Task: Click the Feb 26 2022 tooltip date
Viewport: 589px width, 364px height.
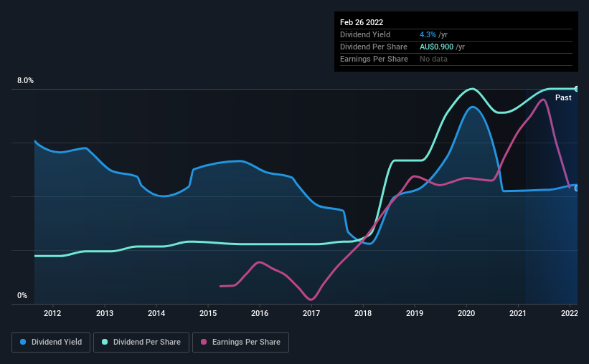Action: click(x=362, y=22)
